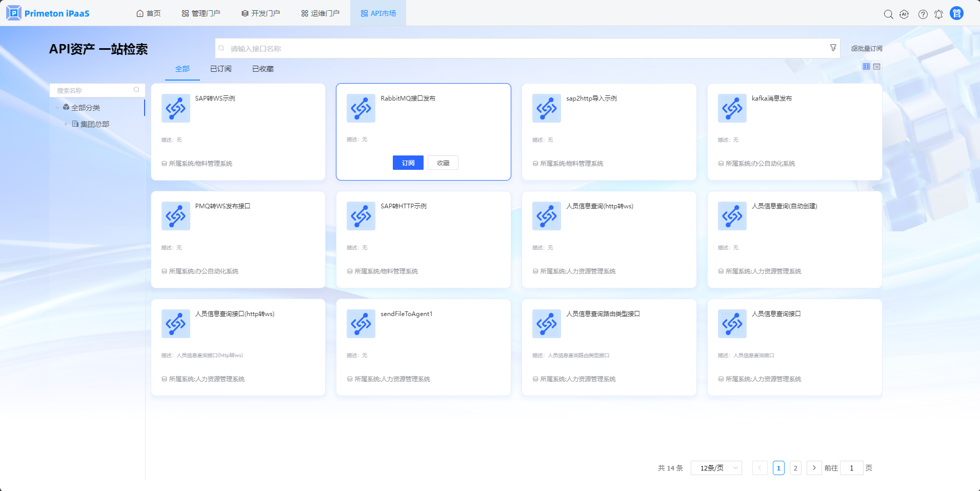This screenshot has height=491, width=980.
Task: Collapse the 全部分类 tree node
Action: point(57,108)
